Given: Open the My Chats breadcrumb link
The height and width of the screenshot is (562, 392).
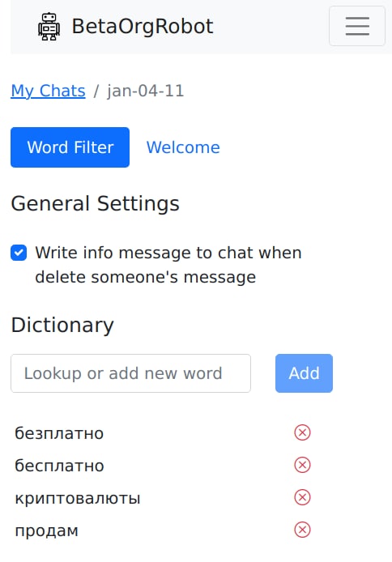Looking at the screenshot, I should point(48,91).
